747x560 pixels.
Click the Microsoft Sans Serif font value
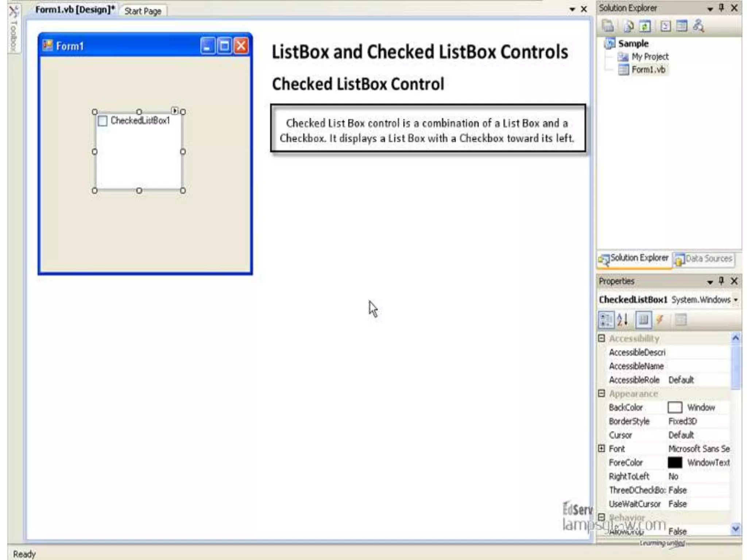(699, 449)
